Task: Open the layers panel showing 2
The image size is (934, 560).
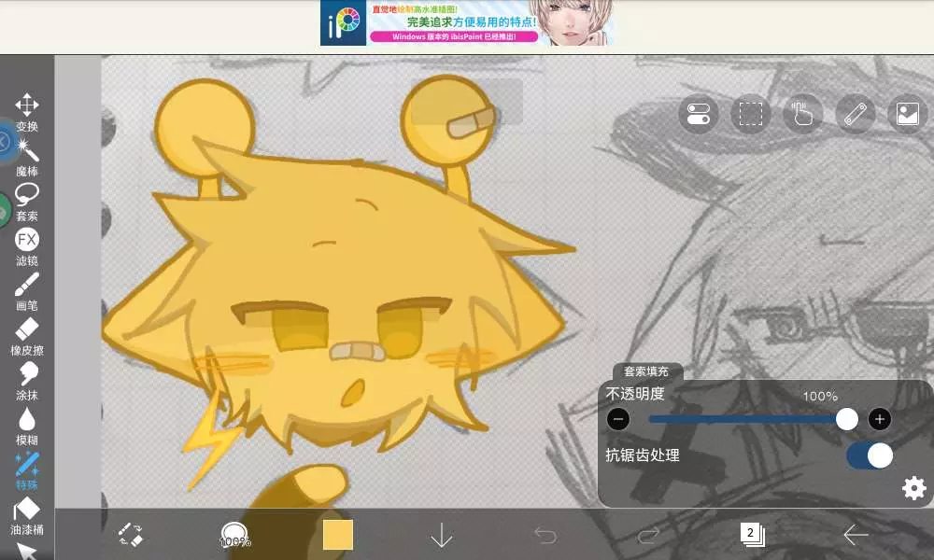Action: pos(752,535)
